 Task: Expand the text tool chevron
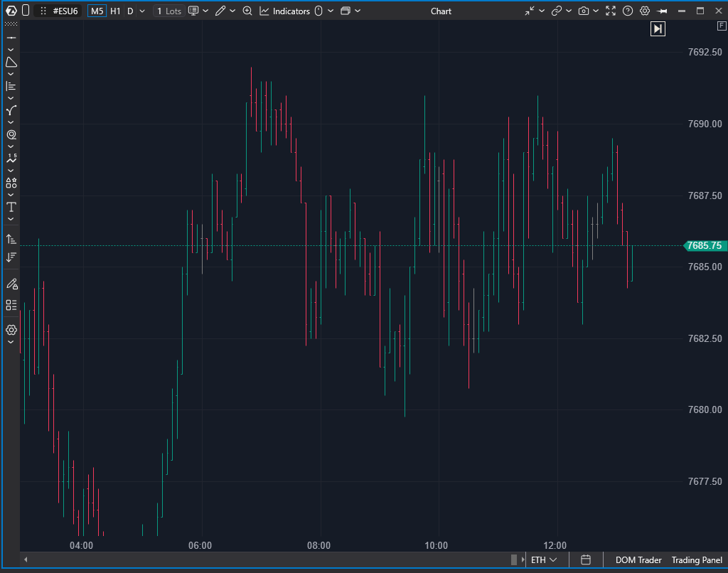[11, 219]
